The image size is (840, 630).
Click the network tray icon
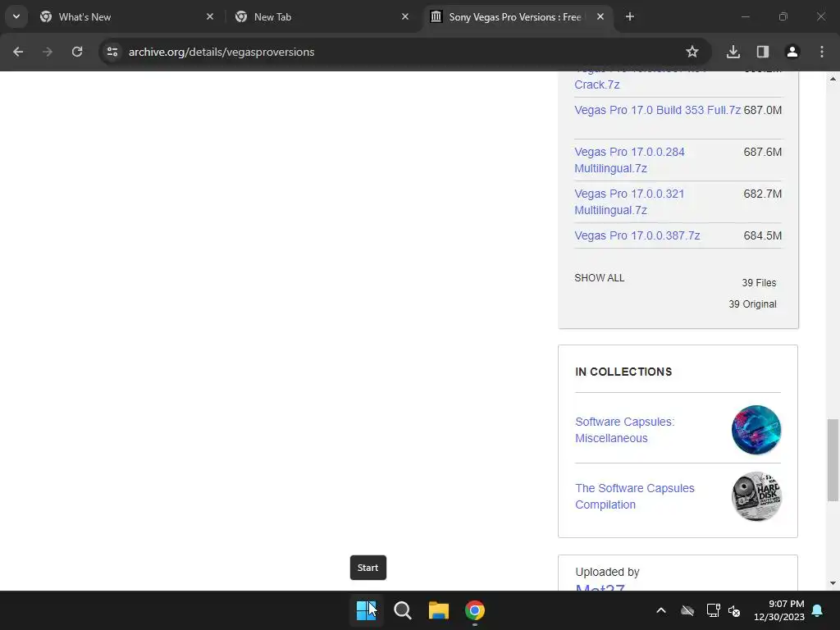[x=713, y=610]
